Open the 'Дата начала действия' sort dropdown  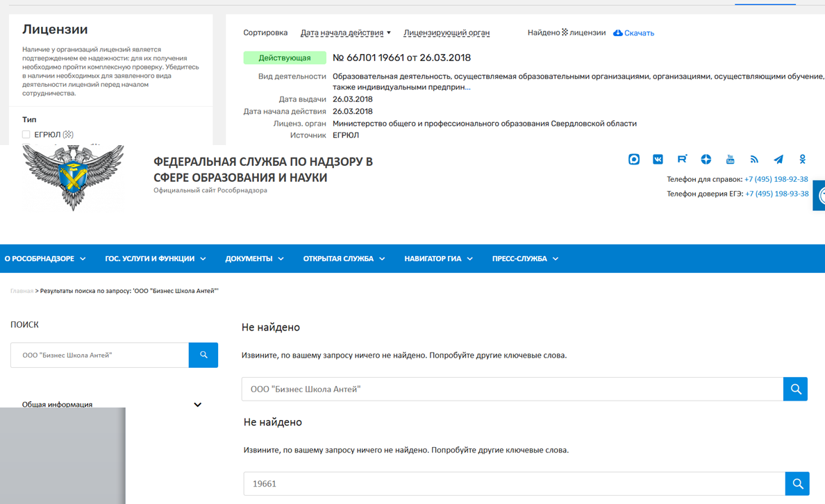(345, 33)
